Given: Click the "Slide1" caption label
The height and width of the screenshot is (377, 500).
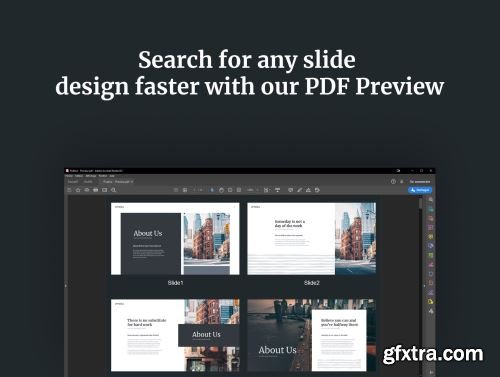Looking at the screenshot, I should pos(175,283).
